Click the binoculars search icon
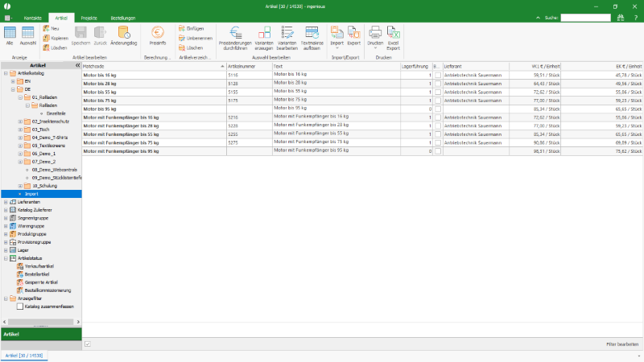Image resolution: width=644 pixels, height=362 pixels. [x=621, y=18]
